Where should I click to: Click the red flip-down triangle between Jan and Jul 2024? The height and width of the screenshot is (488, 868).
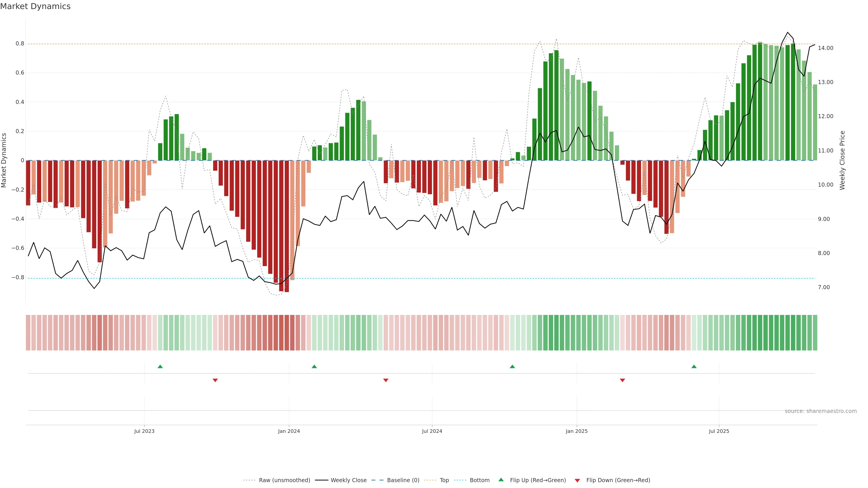coord(386,380)
